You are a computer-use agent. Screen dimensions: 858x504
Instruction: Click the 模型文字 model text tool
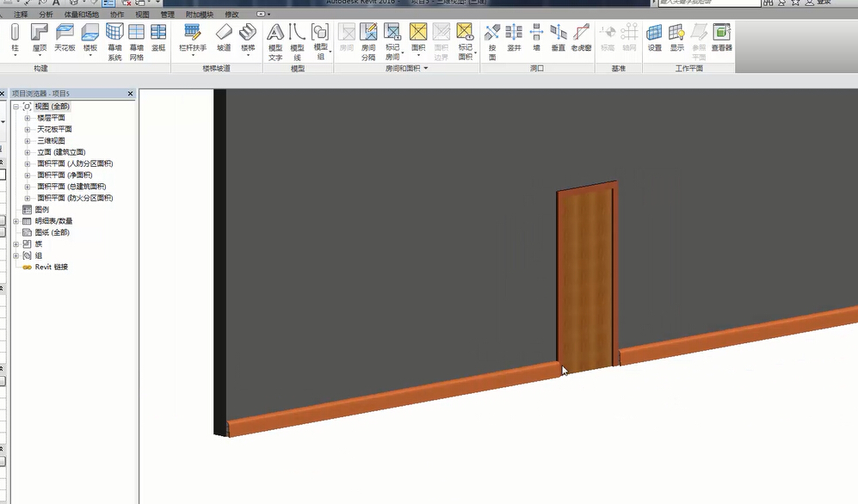tap(275, 41)
